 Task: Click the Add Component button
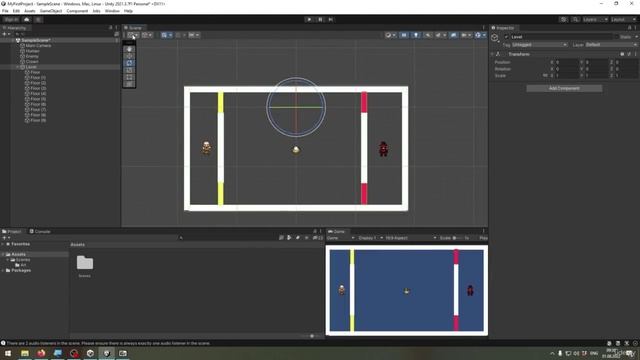coord(564,89)
